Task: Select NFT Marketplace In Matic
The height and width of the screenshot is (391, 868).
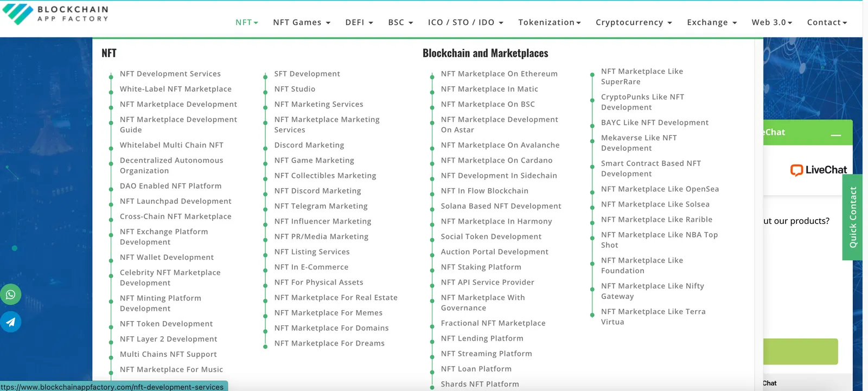Action: (489, 89)
